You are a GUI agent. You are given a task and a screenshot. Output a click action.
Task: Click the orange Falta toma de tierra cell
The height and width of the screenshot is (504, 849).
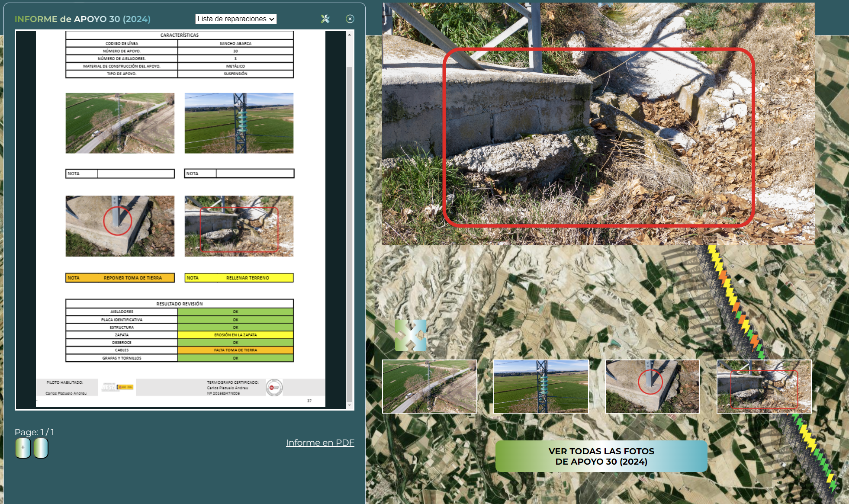(x=235, y=350)
